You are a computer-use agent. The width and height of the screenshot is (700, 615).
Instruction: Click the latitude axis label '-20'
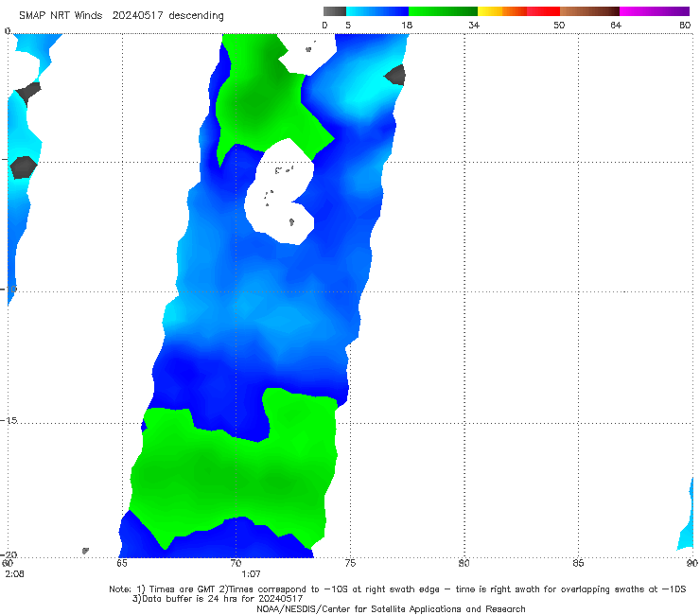click(x=9, y=554)
